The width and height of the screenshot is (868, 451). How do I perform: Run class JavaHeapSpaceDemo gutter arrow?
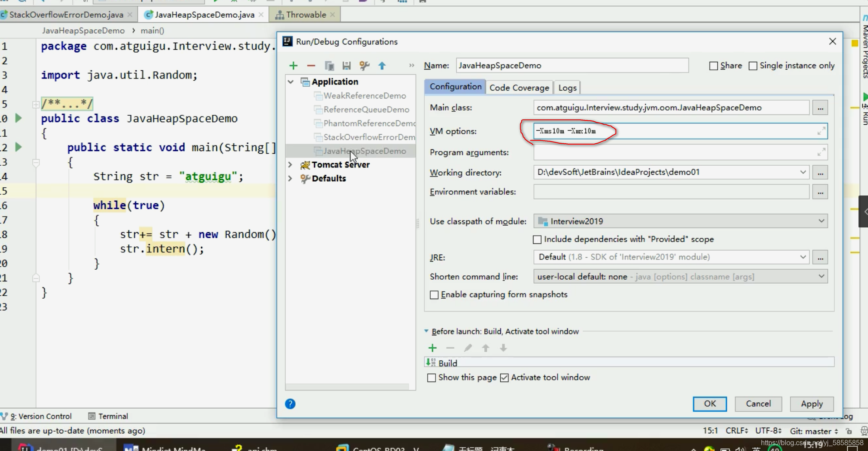pos(19,118)
